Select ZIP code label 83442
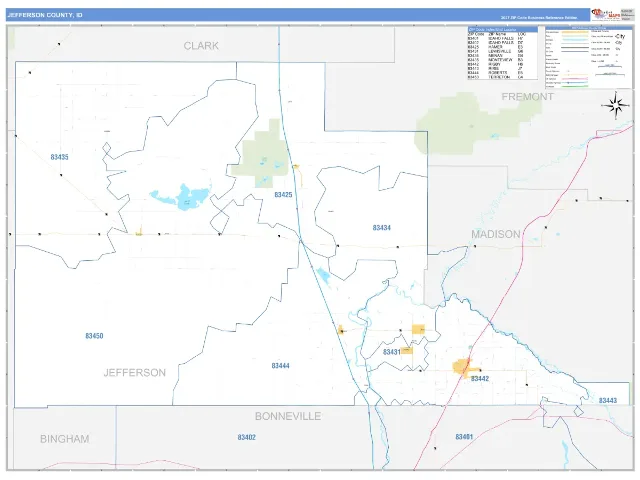The width and height of the screenshot is (640, 480). [480, 379]
